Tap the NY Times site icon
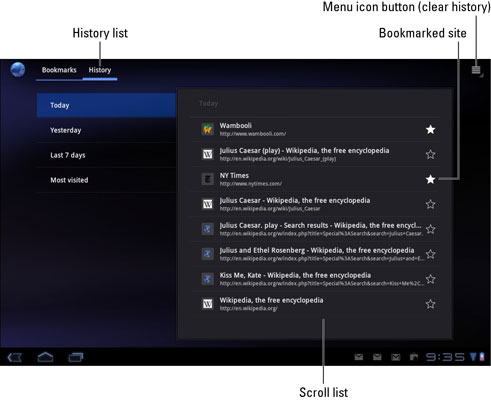 208,179
